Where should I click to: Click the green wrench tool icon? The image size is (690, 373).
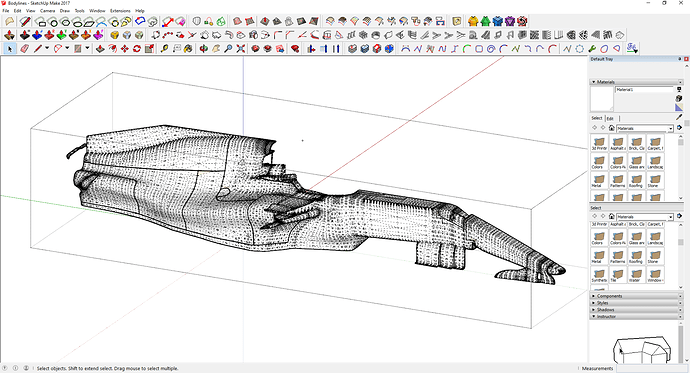pyautogui.click(x=592, y=49)
